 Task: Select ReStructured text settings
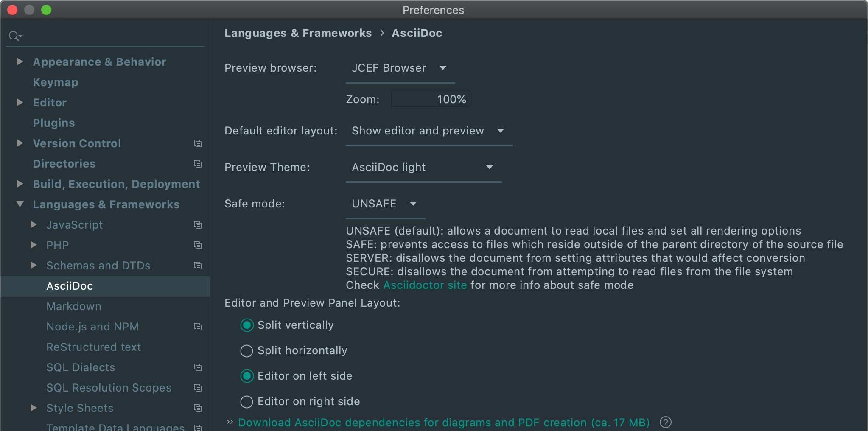click(x=93, y=347)
